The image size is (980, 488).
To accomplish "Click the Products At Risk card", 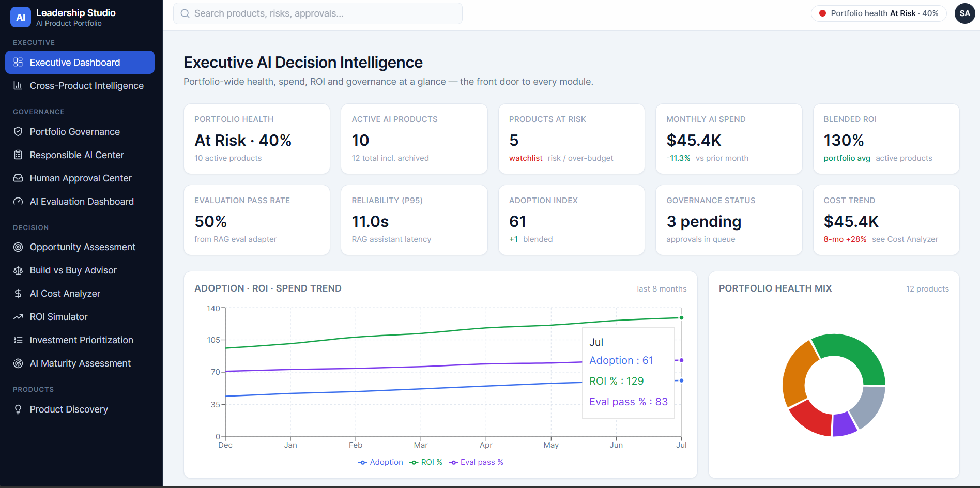I will click(x=571, y=139).
